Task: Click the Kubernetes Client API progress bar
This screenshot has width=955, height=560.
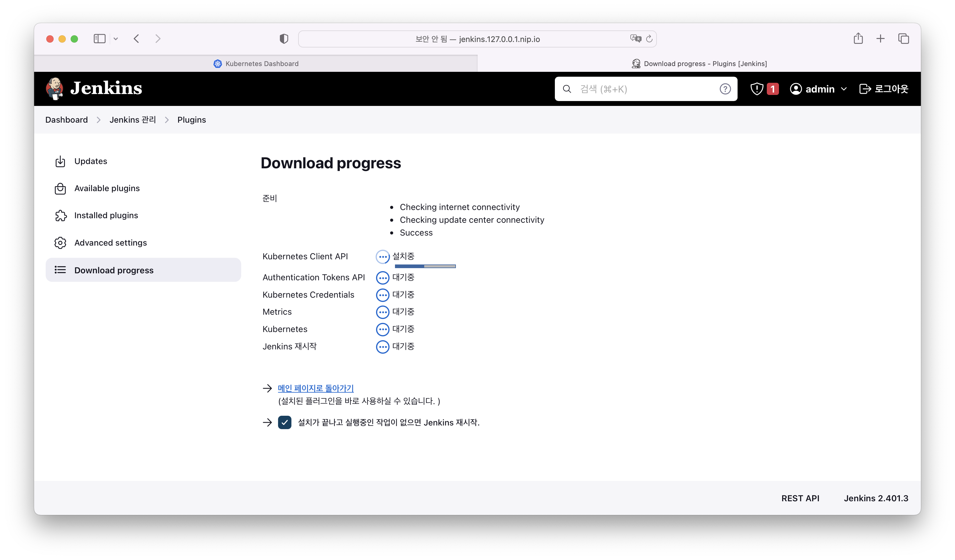Action: click(425, 267)
